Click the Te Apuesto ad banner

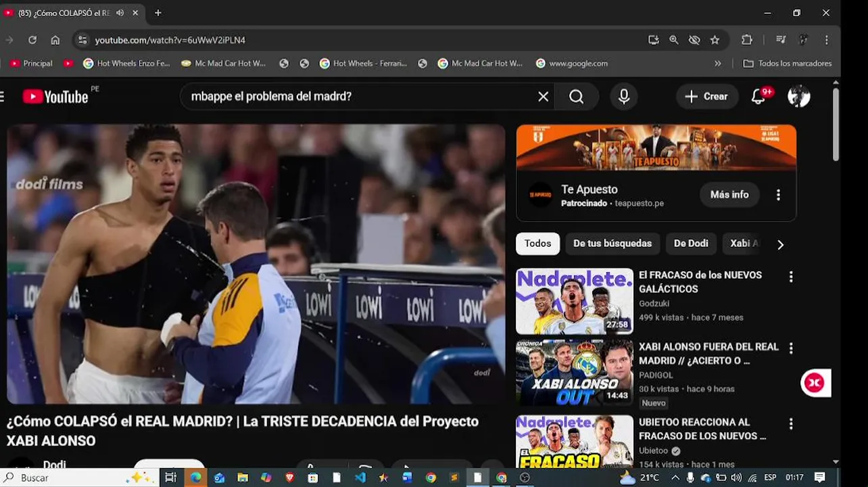pos(656,147)
